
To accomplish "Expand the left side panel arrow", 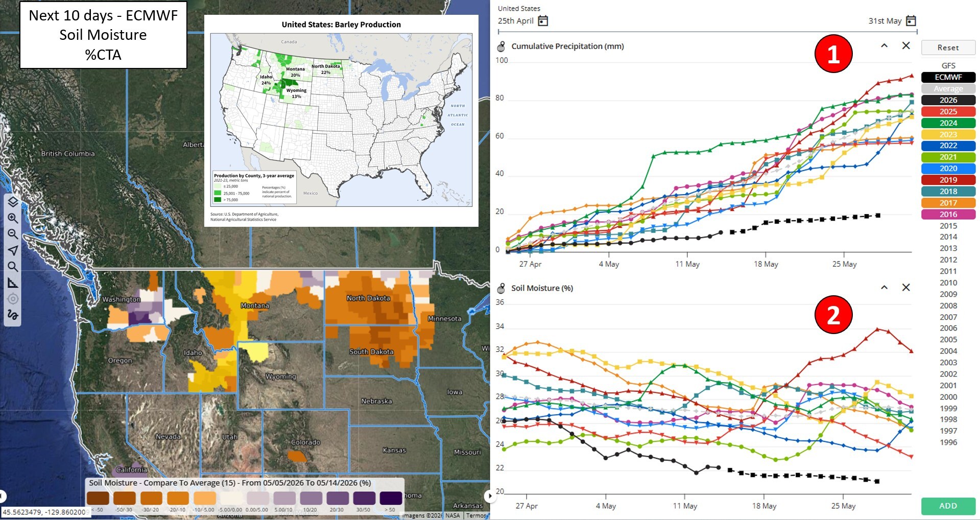I will (2, 495).
